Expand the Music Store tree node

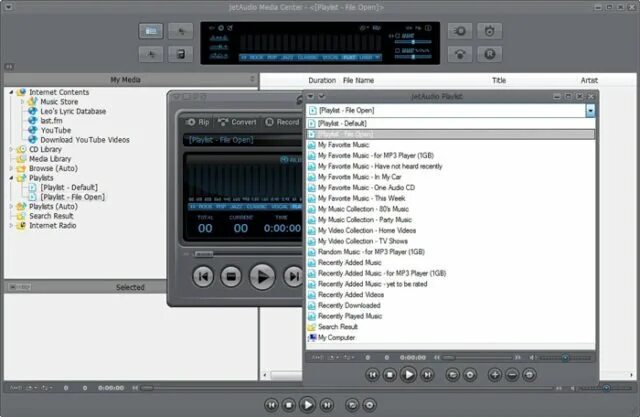click(x=23, y=102)
